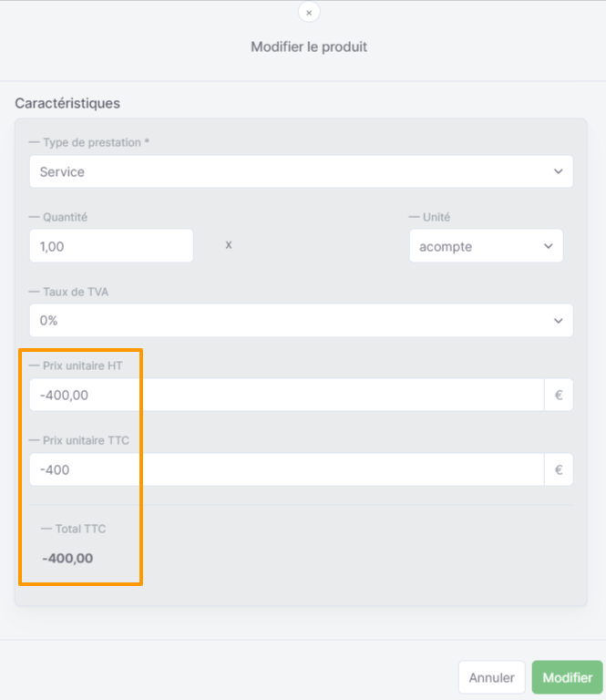Click the euro symbol beside Prix unitaire TTC
This screenshot has width=606, height=700.
559,469
